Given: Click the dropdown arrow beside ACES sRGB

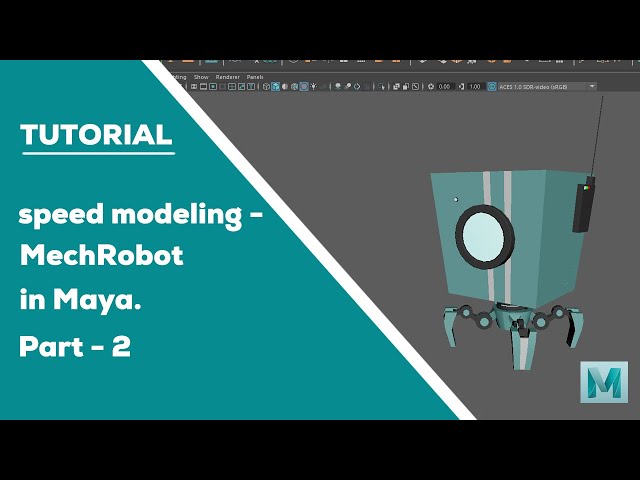Looking at the screenshot, I should click(x=592, y=87).
